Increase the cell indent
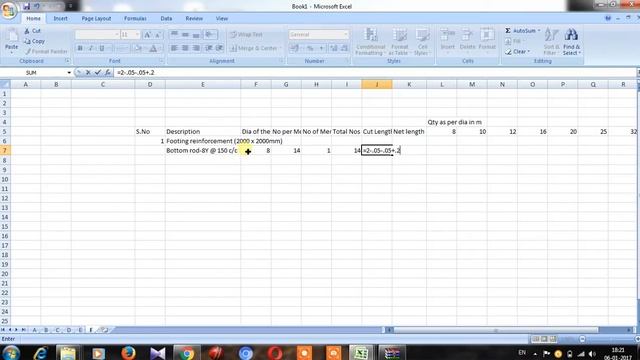The image size is (640, 360). pos(220,48)
